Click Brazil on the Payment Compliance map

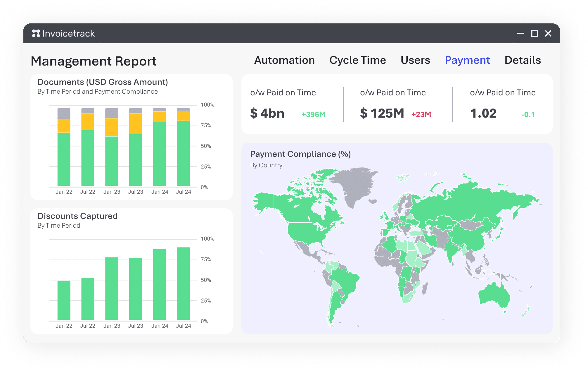[345, 279]
